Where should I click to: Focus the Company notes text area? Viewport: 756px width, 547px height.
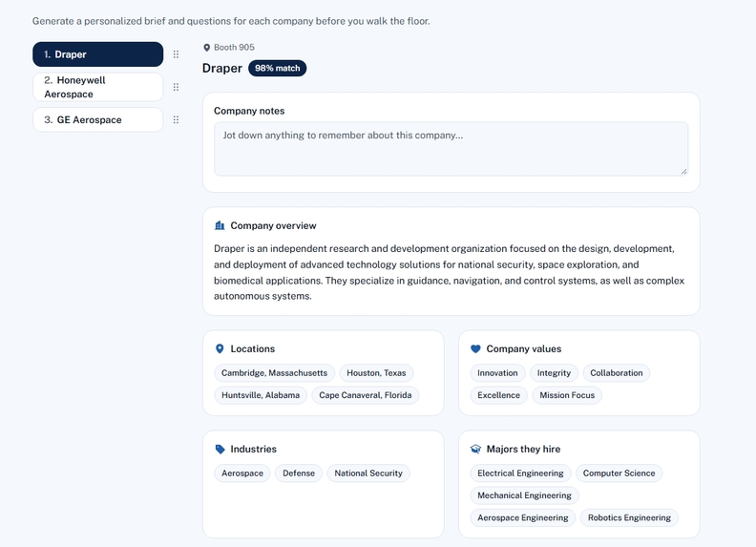451,149
